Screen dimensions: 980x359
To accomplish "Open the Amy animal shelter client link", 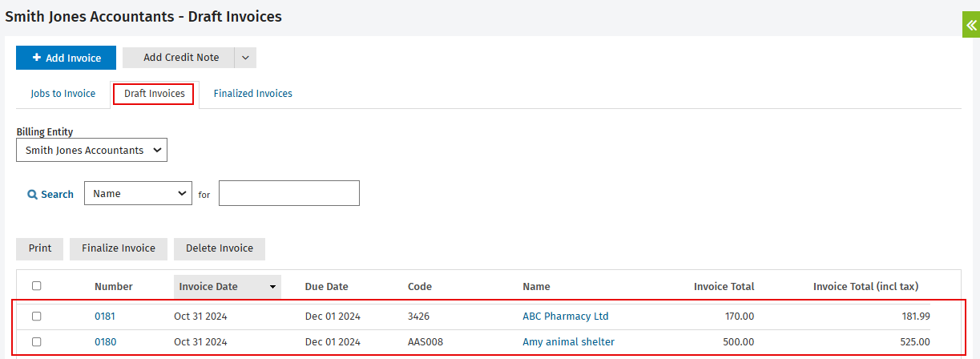I will [x=568, y=342].
